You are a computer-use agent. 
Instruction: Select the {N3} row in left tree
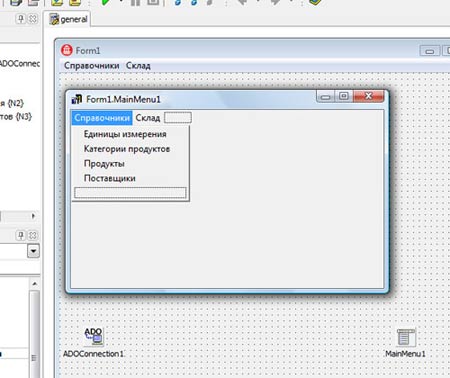click(x=16, y=116)
